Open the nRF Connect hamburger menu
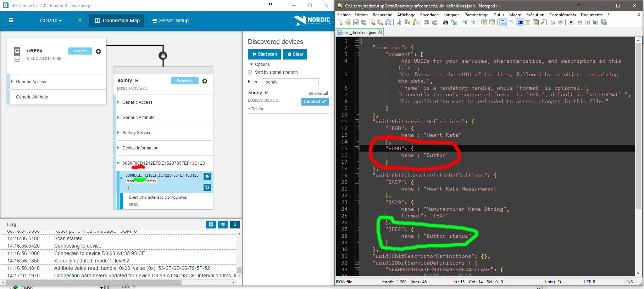 (11, 21)
